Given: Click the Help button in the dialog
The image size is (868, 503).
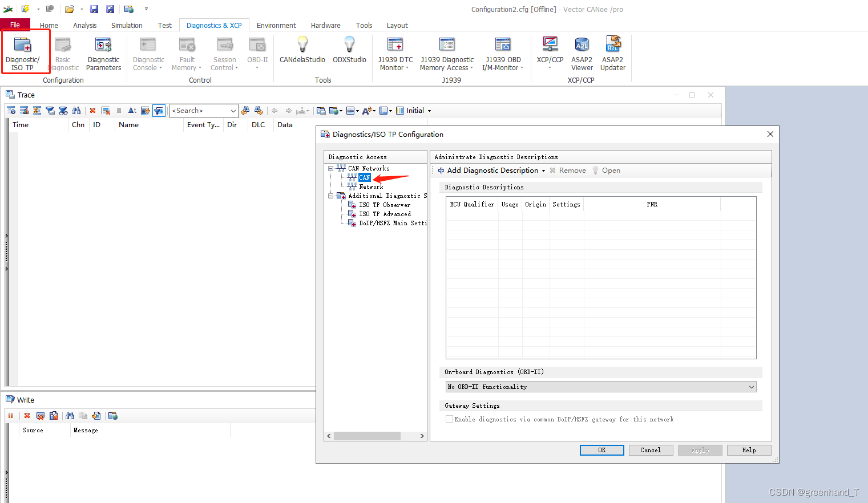Looking at the screenshot, I should point(749,450).
